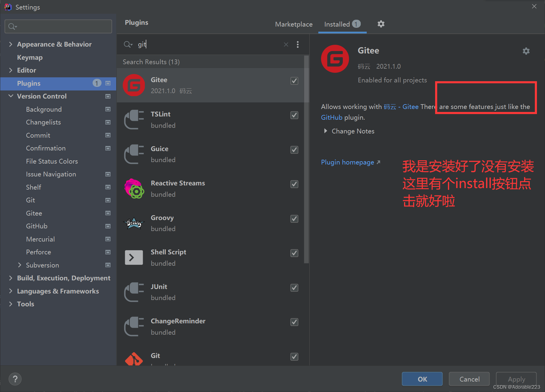Focus the settings search input field
This screenshot has width=545, height=392.
pos(58,27)
